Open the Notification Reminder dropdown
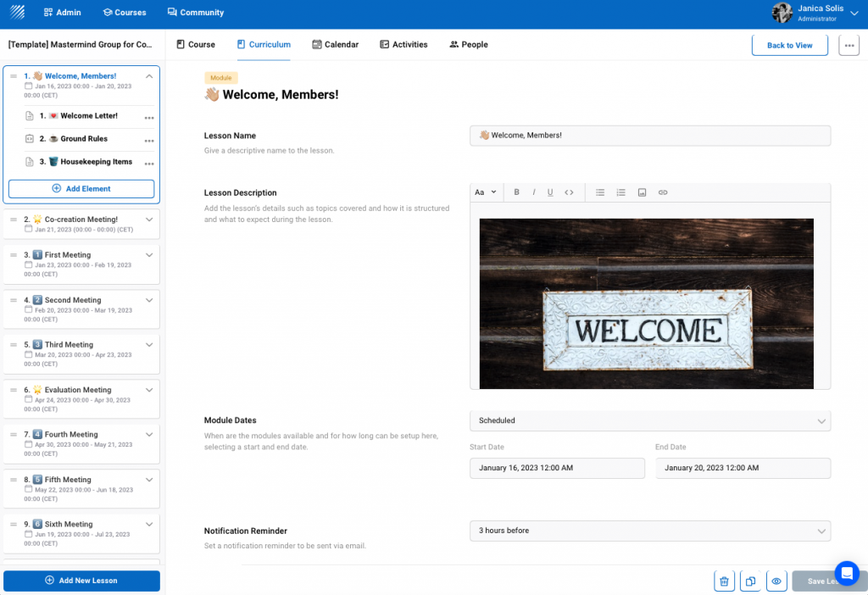The image size is (868, 595). point(650,531)
